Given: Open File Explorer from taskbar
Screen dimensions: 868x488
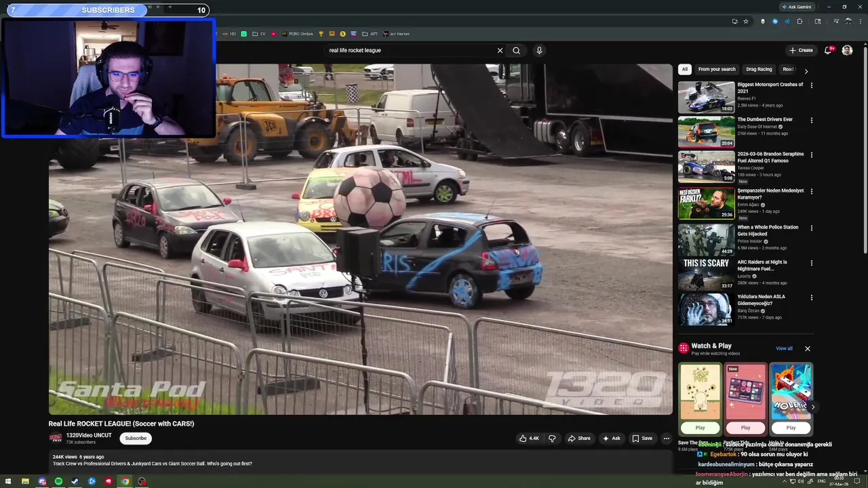Looking at the screenshot, I should 25,481.
